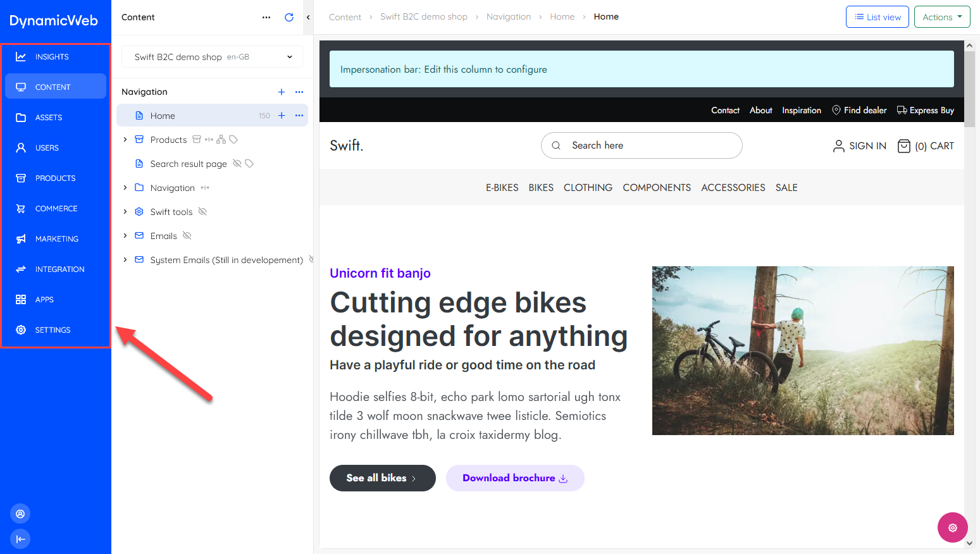The width and height of the screenshot is (980, 554).
Task: Open the user profile icon at sidebar bottom
Action: (20, 514)
